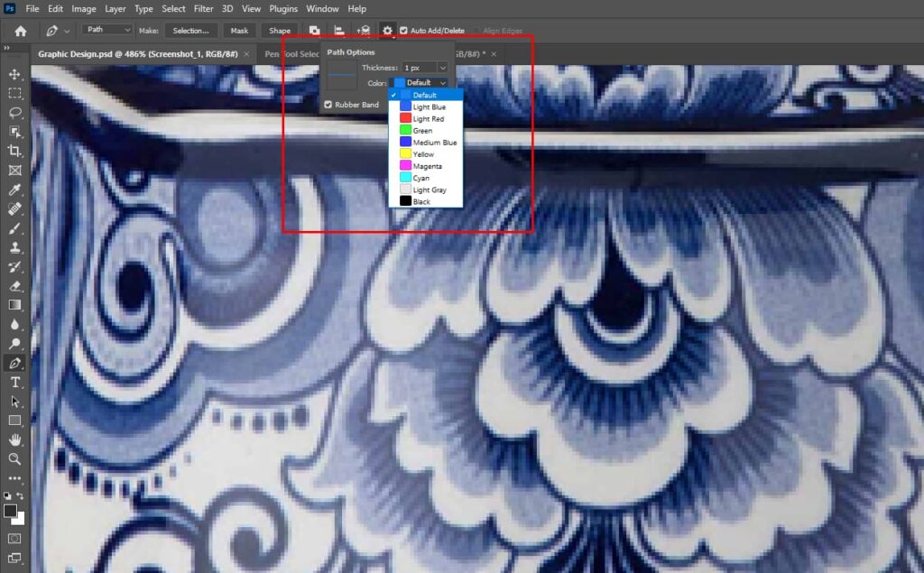Select the Gradient tool

coord(14,305)
